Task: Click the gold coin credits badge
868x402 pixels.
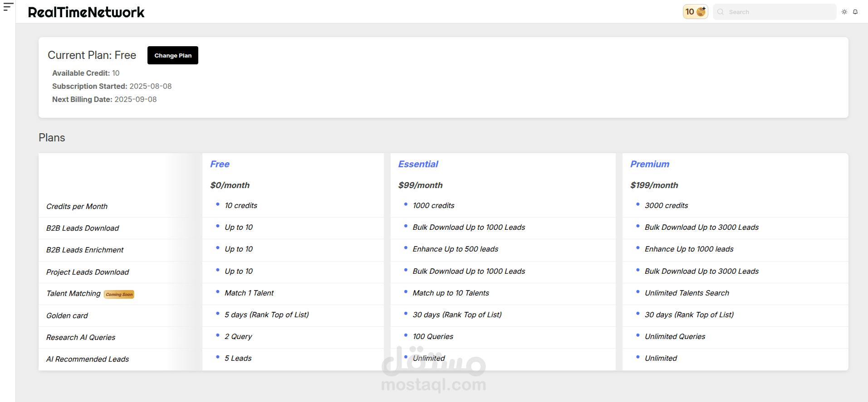Action: coord(695,12)
